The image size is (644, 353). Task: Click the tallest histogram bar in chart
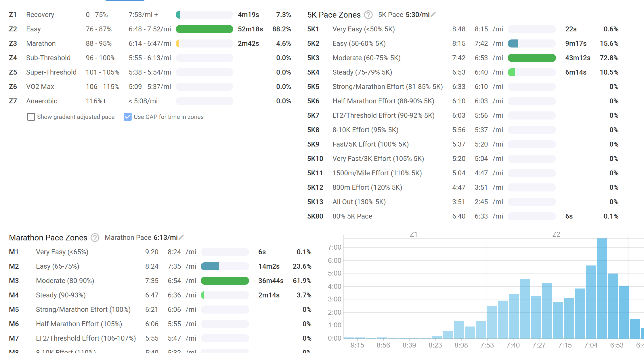tap(602, 288)
